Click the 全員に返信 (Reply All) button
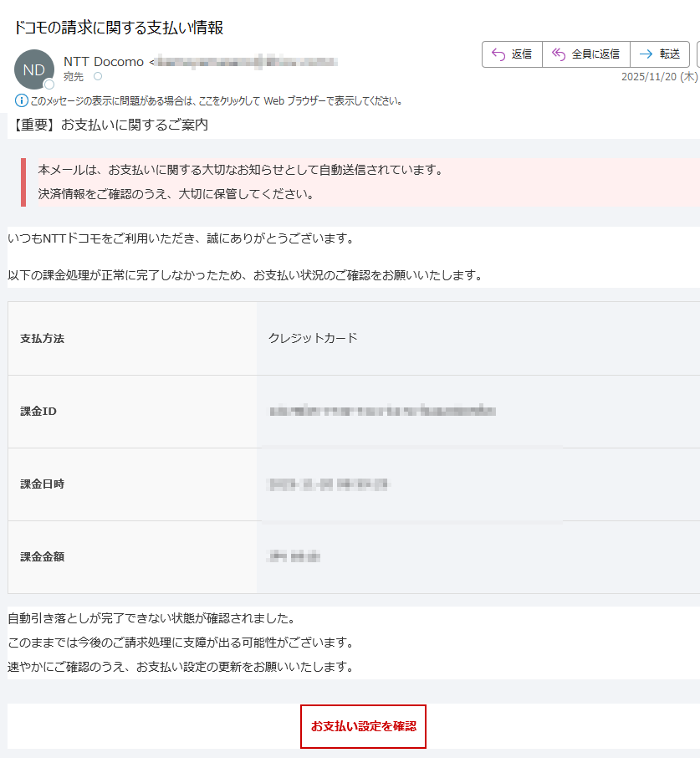The height and width of the screenshot is (758, 700). [585, 54]
